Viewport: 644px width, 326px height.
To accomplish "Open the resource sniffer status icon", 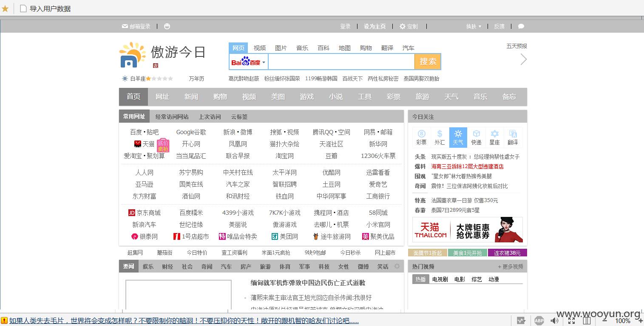I will pyautogui.click(x=521, y=320).
